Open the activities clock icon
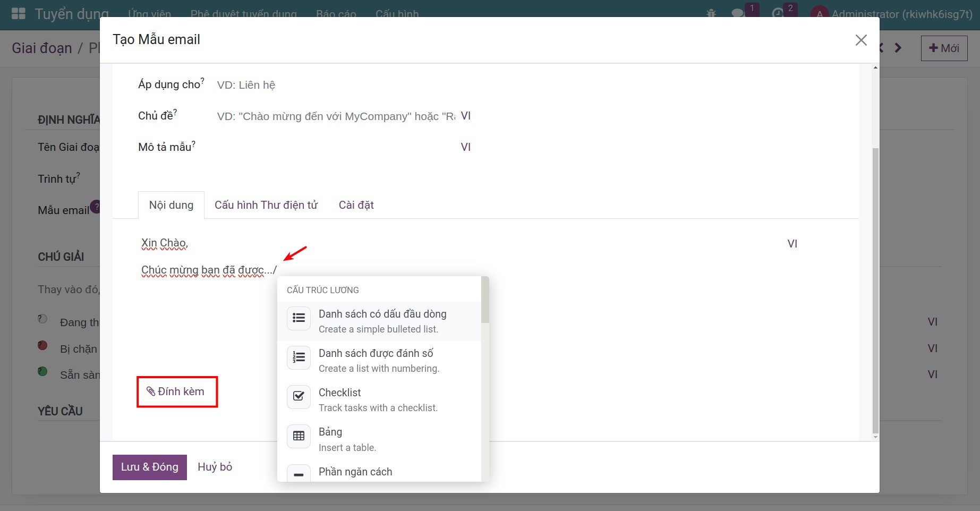Screen dimensions: 980x511 coord(778,14)
